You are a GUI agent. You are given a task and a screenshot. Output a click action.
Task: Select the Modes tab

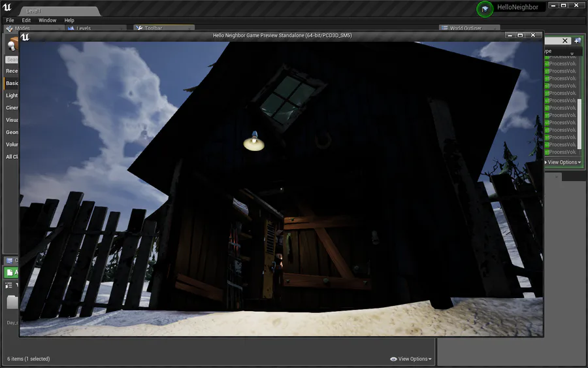tap(34, 28)
